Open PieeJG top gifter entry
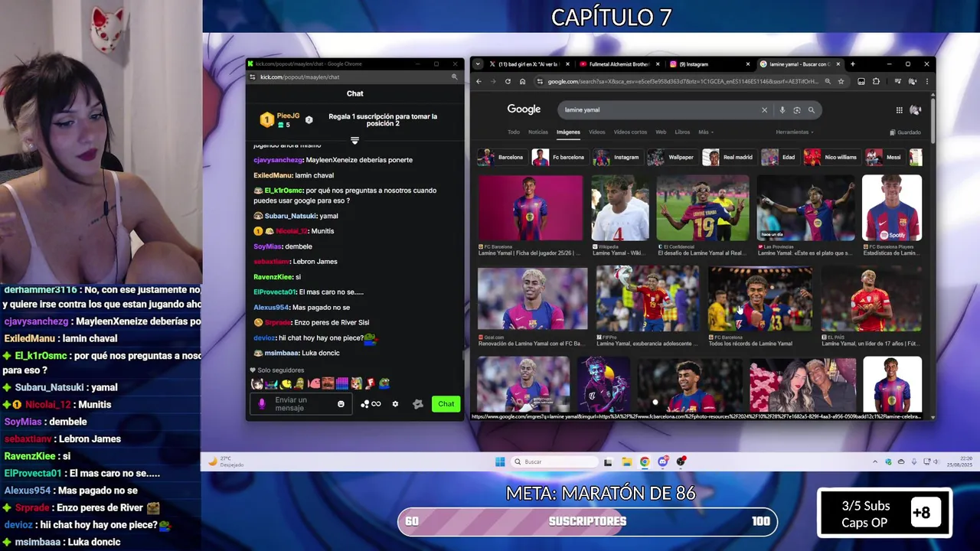This screenshot has width=980, height=551. click(x=280, y=119)
